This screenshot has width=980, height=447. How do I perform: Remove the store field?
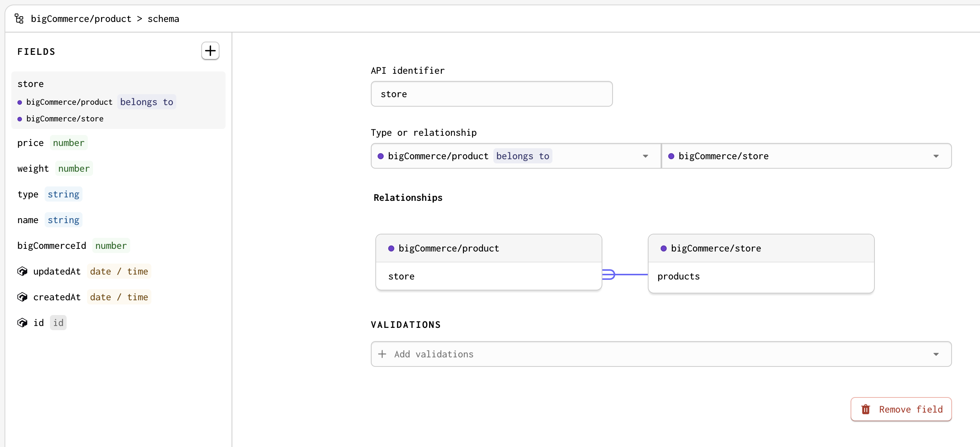[901, 409]
